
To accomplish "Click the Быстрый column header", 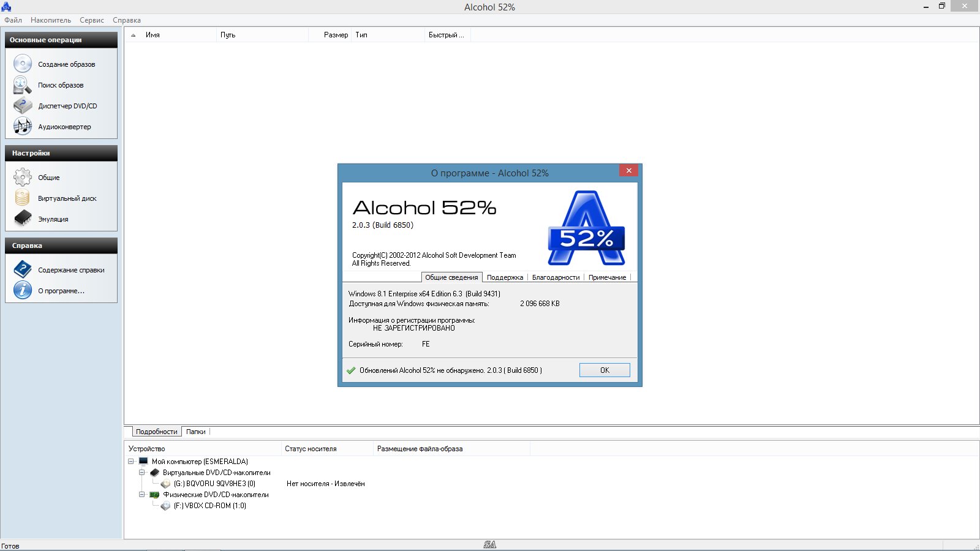I will [x=447, y=35].
